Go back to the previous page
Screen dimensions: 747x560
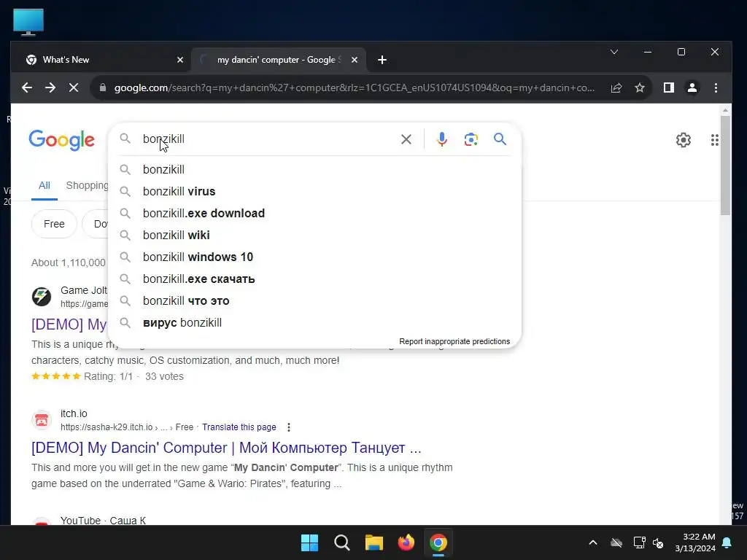[x=27, y=87]
